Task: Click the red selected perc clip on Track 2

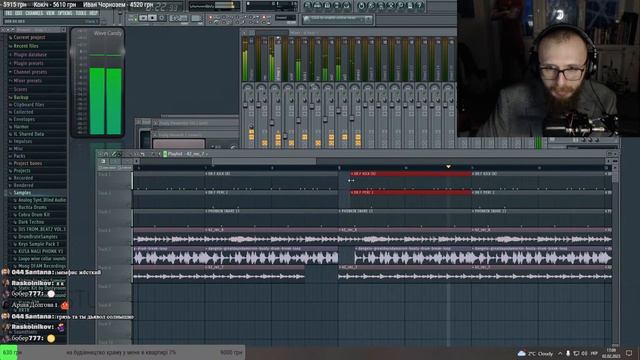Action: pyautogui.click(x=411, y=192)
